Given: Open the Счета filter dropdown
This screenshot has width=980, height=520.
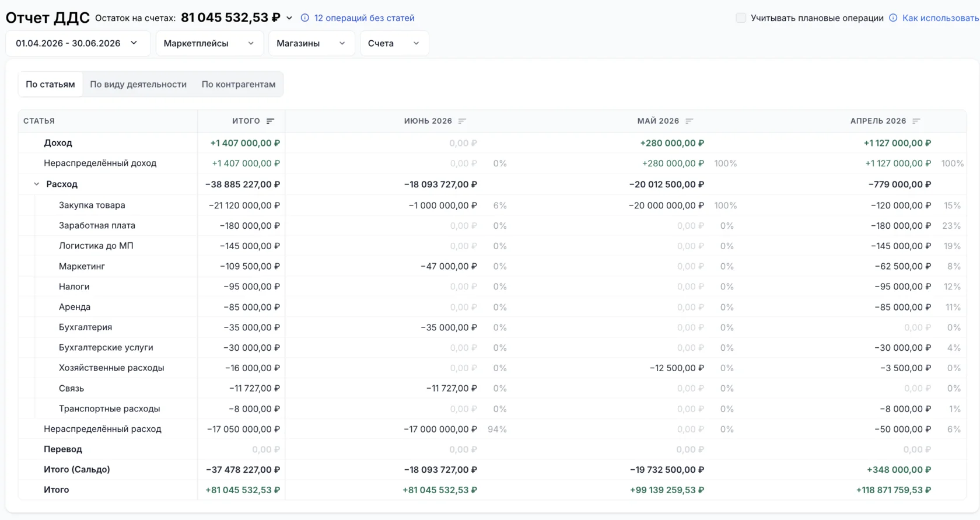Looking at the screenshot, I should [394, 43].
